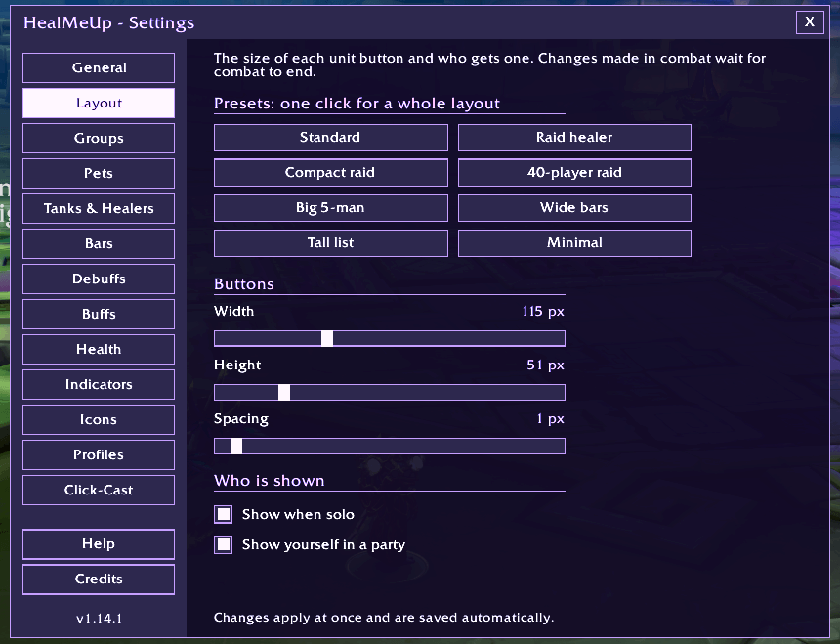Open the Profiles tab
The image size is (840, 644).
99,454
